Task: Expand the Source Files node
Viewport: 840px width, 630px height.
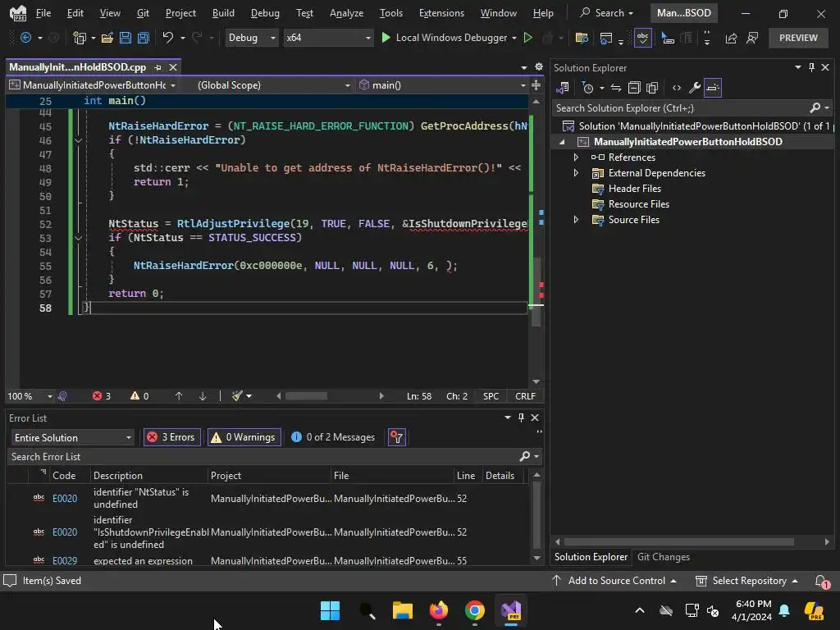Action: (576, 220)
